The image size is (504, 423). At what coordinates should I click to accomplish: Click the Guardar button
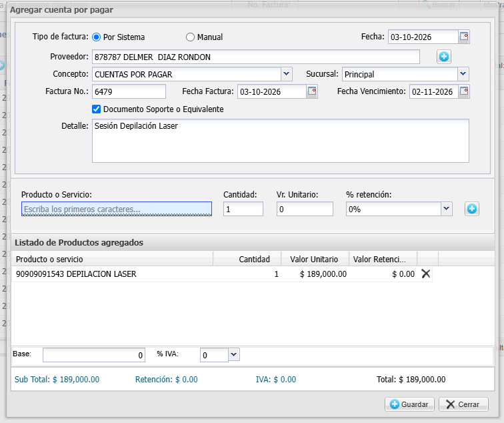tap(409, 404)
